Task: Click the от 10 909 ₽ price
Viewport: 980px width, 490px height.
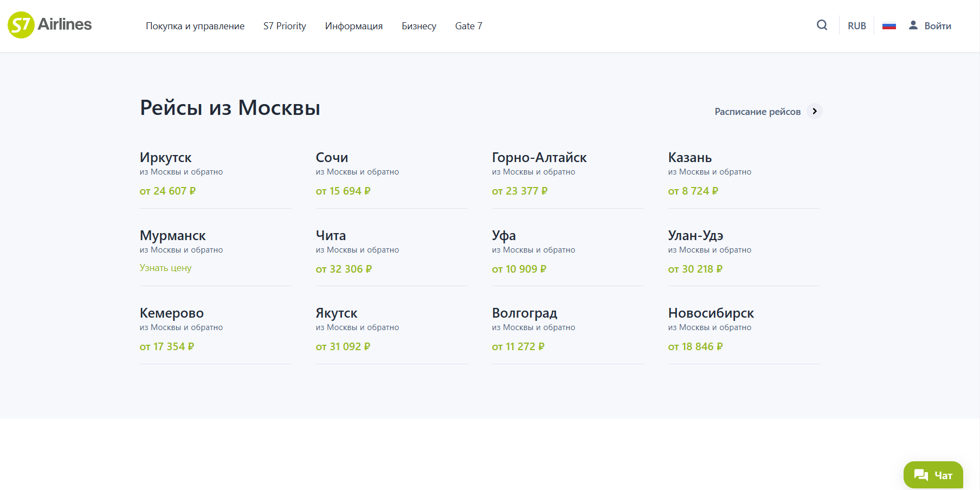Action: [519, 269]
